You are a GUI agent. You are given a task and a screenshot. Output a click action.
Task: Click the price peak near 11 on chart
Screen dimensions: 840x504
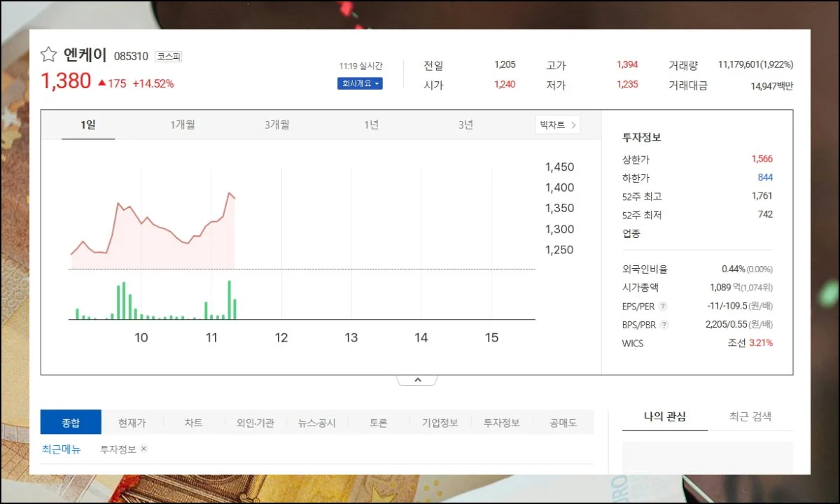pyautogui.click(x=230, y=192)
